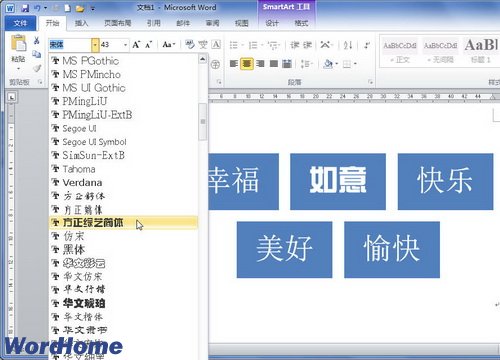Click the Cut scissors icon
The height and width of the screenshot is (360, 500).
[x=36, y=41]
